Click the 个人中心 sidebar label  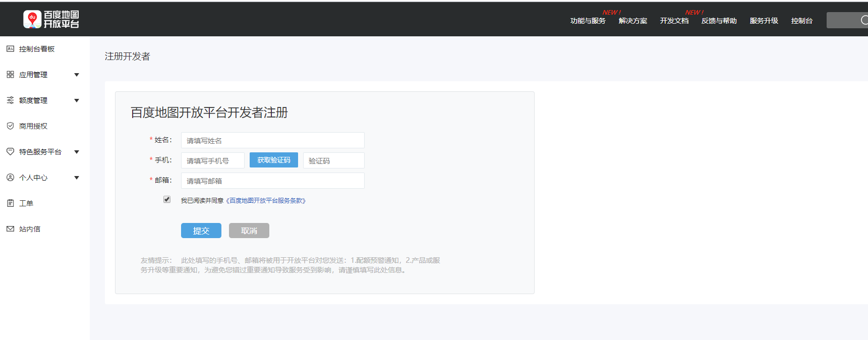point(33,178)
